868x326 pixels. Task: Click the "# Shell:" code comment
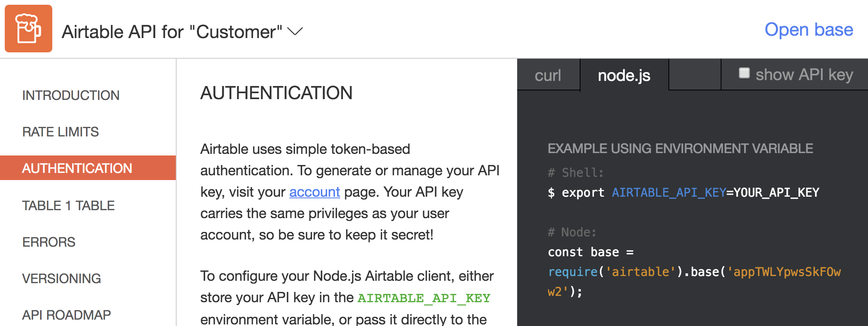point(576,173)
